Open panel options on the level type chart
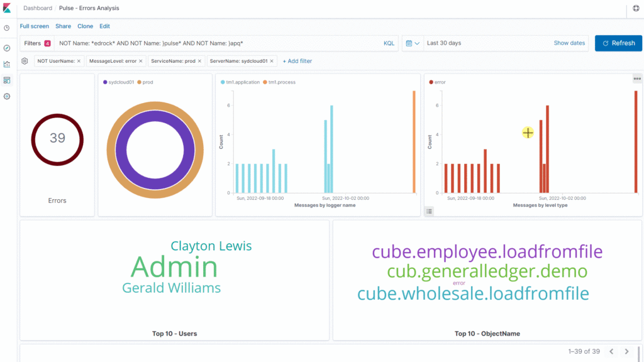This screenshot has width=644, height=362. coord(637,79)
